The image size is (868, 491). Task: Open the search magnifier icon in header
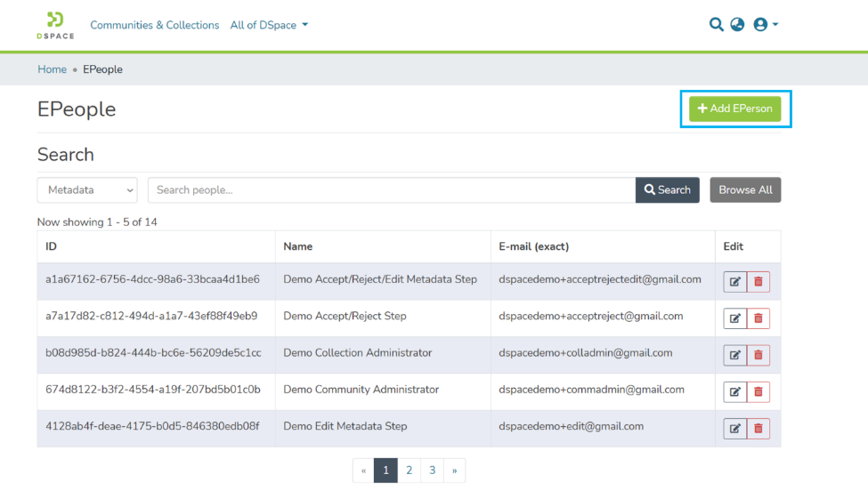(716, 25)
